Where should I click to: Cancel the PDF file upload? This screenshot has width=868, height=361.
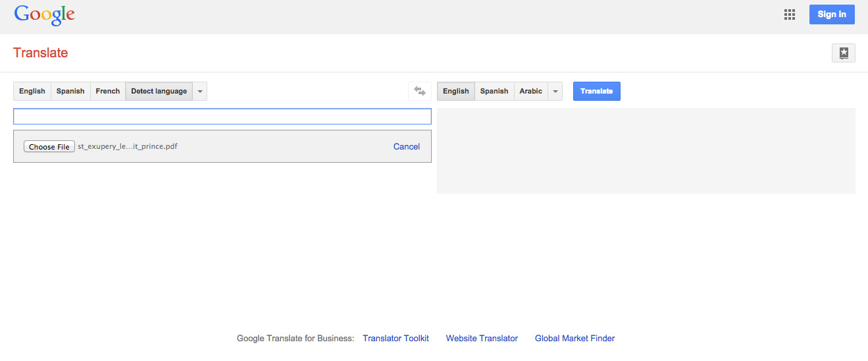[406, 147]
